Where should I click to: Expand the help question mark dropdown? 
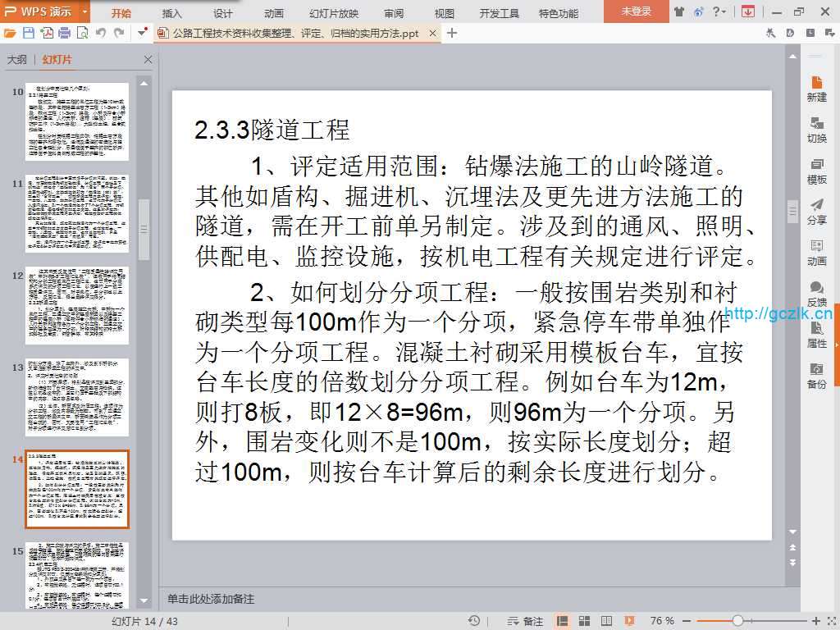tap(719, 12)
